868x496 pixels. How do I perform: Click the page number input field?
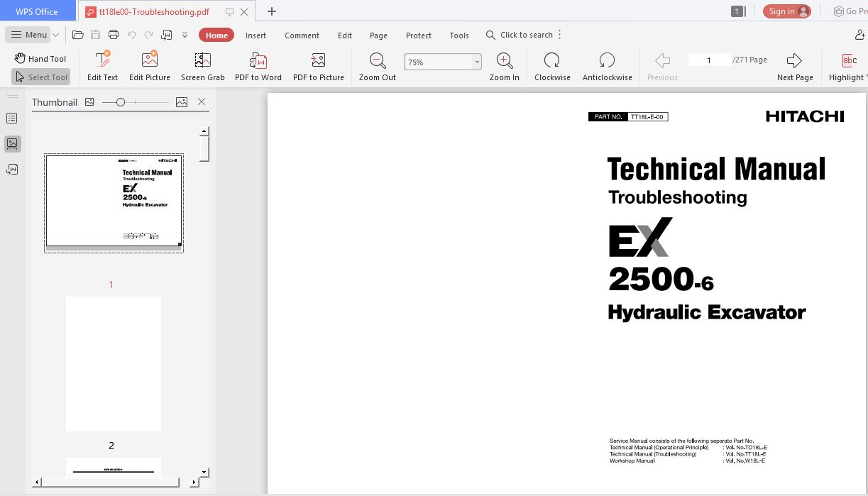coord(709,60)
